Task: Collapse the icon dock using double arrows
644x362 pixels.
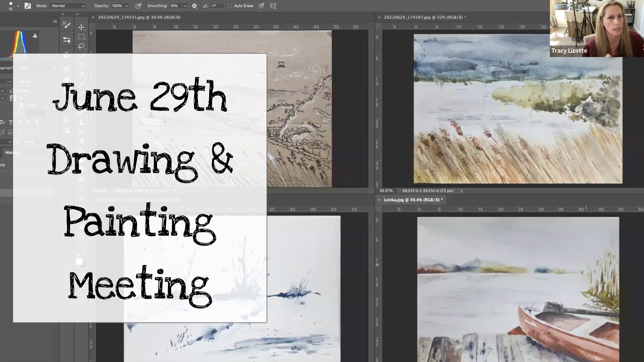Action: [63, 14]
